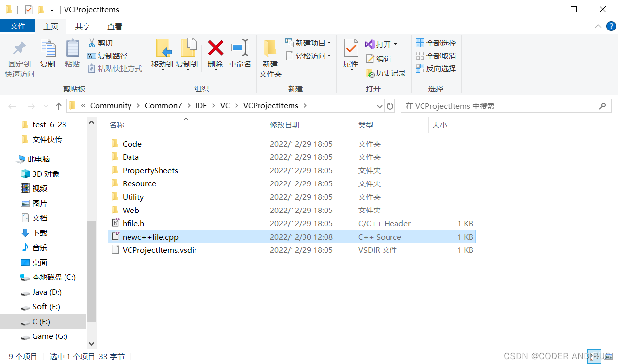618x364 pixels.
Task: Open Music (音乐) in navigation pane
Action: [40, 247]
